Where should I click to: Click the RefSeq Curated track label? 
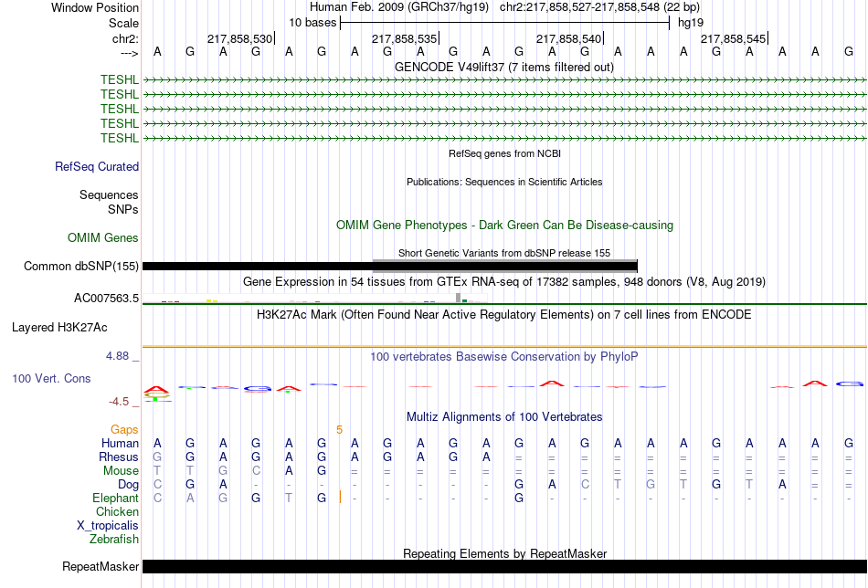[97, 166]
